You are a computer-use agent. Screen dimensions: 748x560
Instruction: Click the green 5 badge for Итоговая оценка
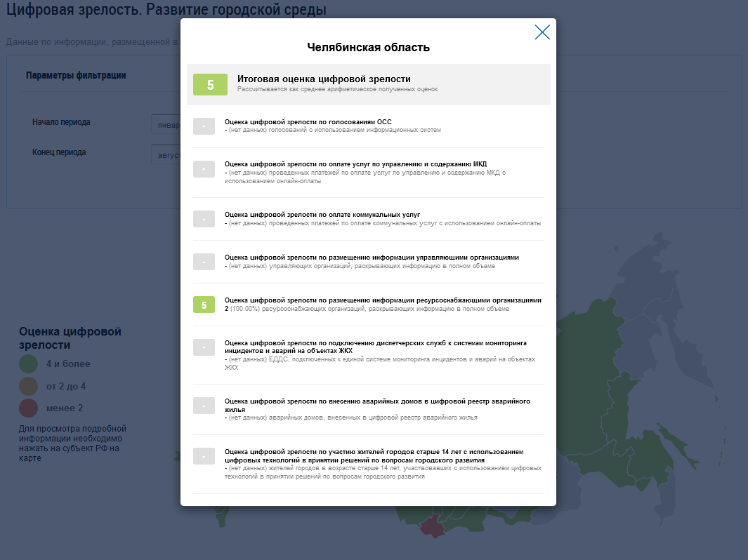(x=210, y=85)
